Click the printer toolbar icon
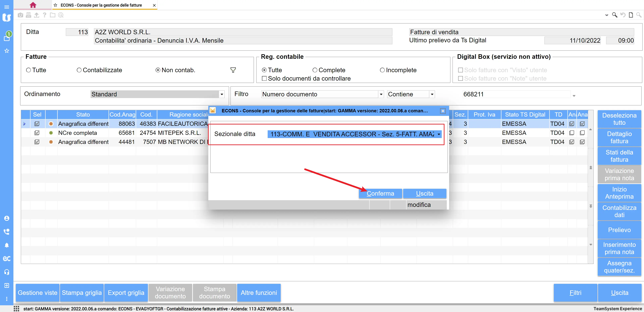The width and height of the screenshot is (644, 312). (x=29, y=15)
